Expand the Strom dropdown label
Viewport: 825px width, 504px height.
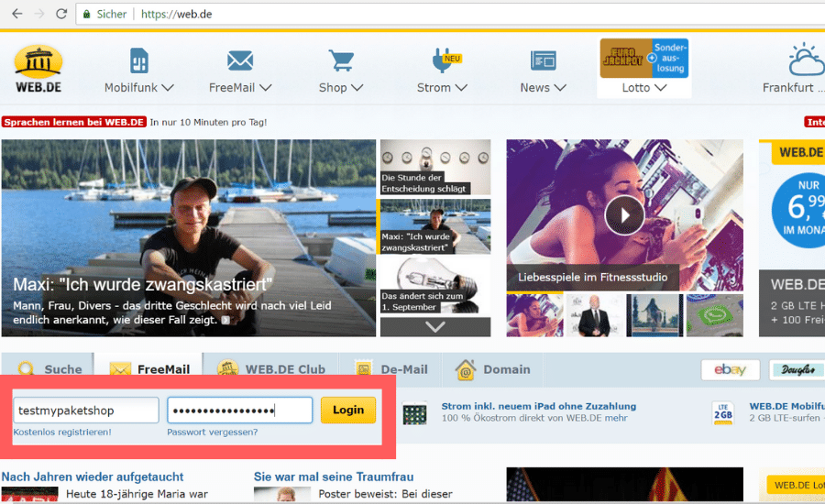[x=442, y=88]
